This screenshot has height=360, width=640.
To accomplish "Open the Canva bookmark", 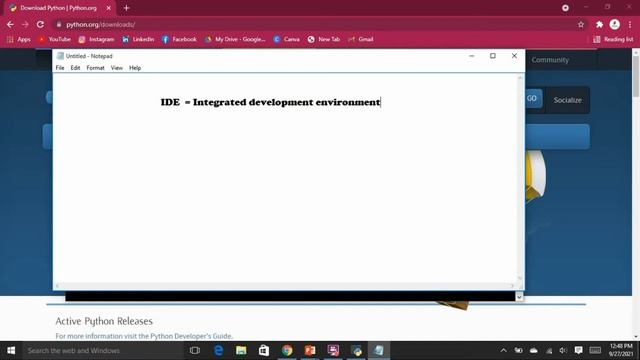I will (287, 39).
